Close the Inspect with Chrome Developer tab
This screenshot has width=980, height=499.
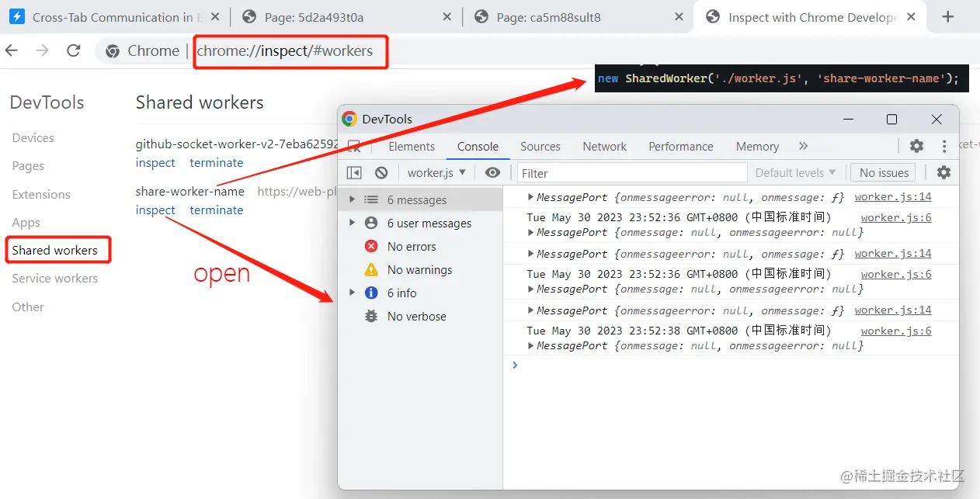point(911,17)
